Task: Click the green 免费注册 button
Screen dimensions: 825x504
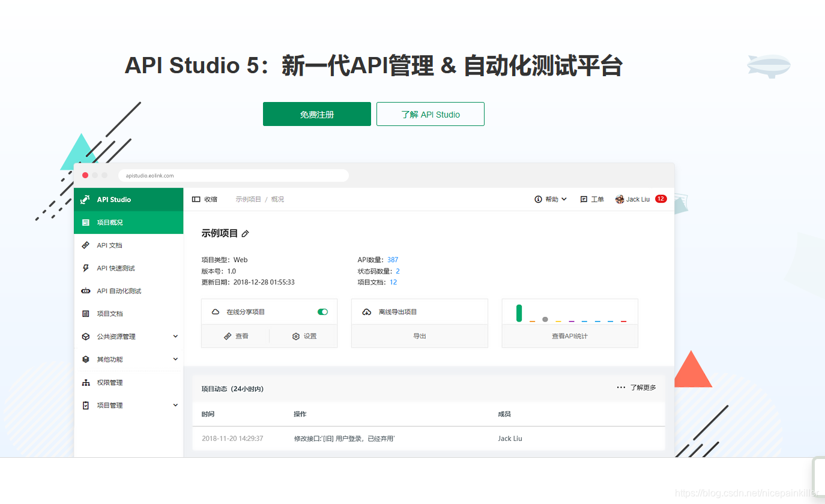Action: point(317,114)
